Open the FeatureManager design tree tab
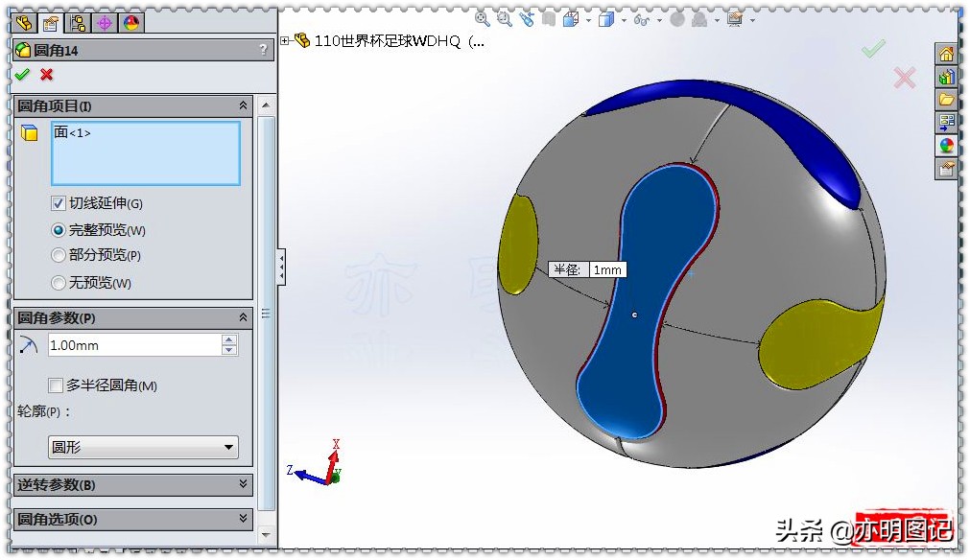The height and width of the screenshot is (560, 970). (22, 22)
